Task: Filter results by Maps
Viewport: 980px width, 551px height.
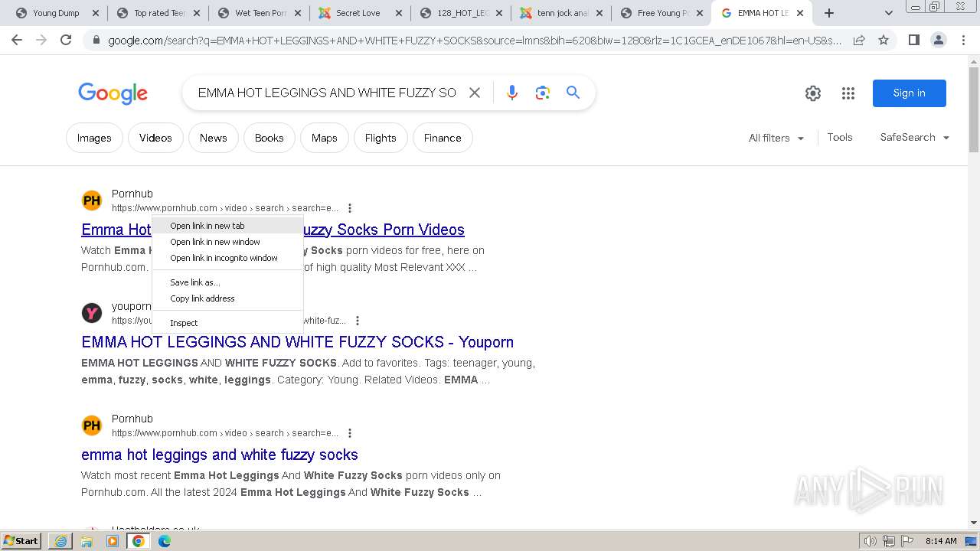Action: pyautogui.click(x=324, y=138)
